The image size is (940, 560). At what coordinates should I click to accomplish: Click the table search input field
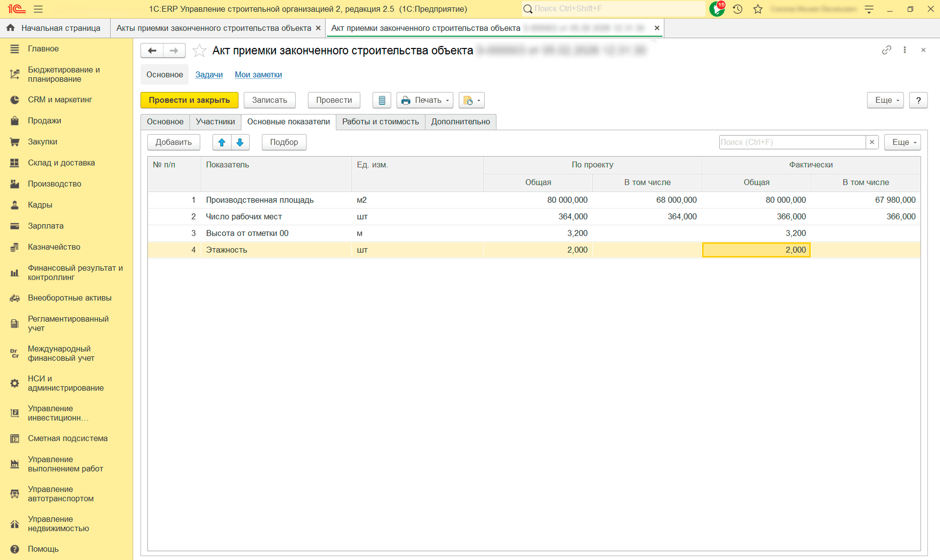pyautogui.click(x=792, y=142)
